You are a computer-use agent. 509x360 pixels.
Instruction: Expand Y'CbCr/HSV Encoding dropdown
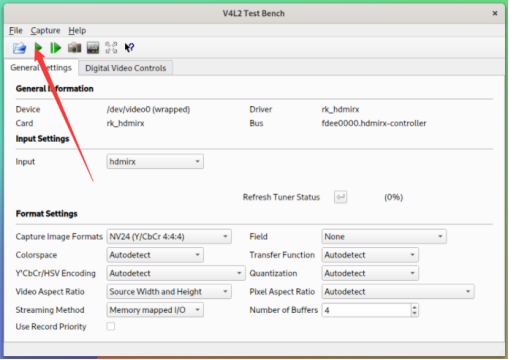tap(176, 273)
